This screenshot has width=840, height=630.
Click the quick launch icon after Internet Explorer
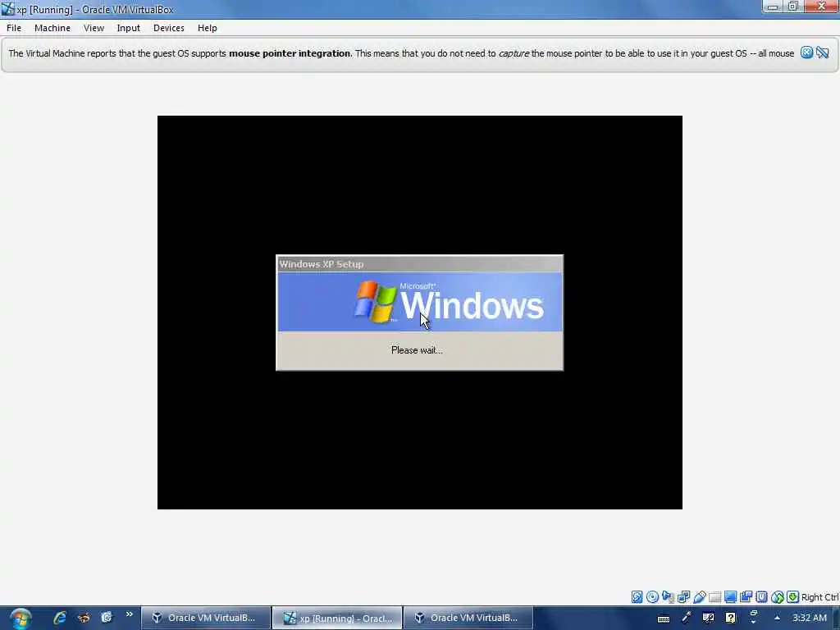click(x=84, y=618)
